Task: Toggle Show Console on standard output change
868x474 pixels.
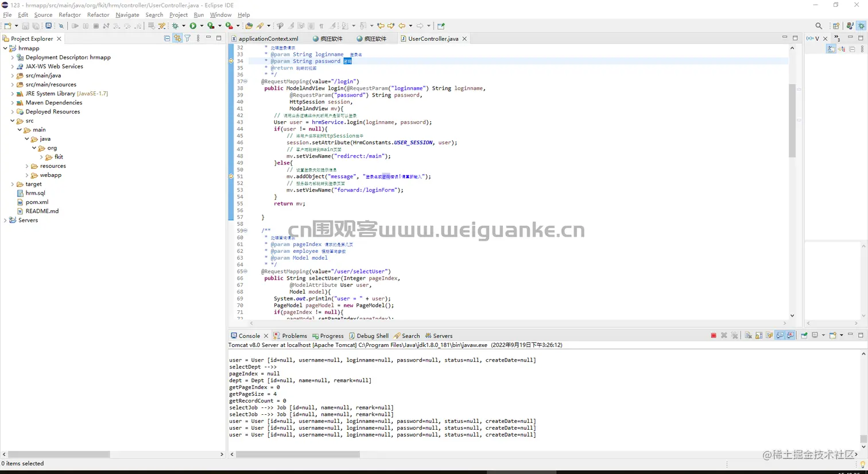Action: click(x=780, y=336)
